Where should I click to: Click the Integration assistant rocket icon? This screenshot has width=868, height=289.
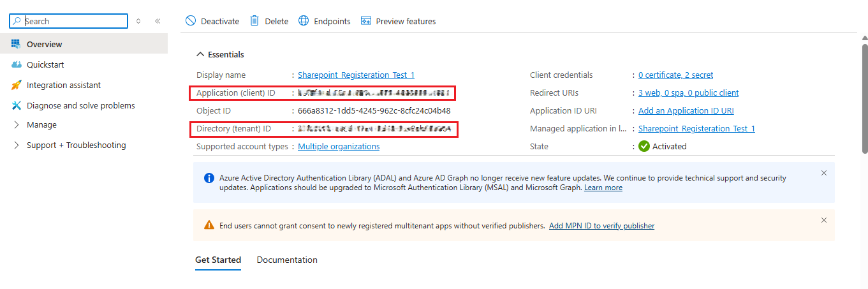(x=17, y=85)
